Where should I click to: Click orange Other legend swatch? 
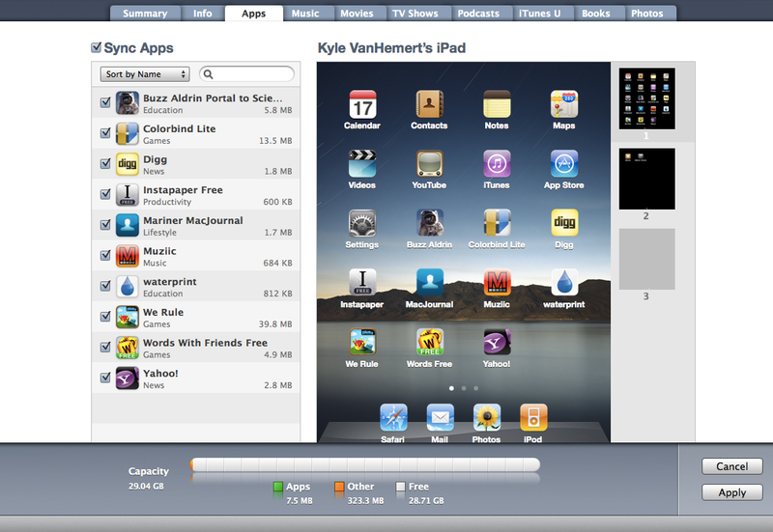tap(339, 487)
